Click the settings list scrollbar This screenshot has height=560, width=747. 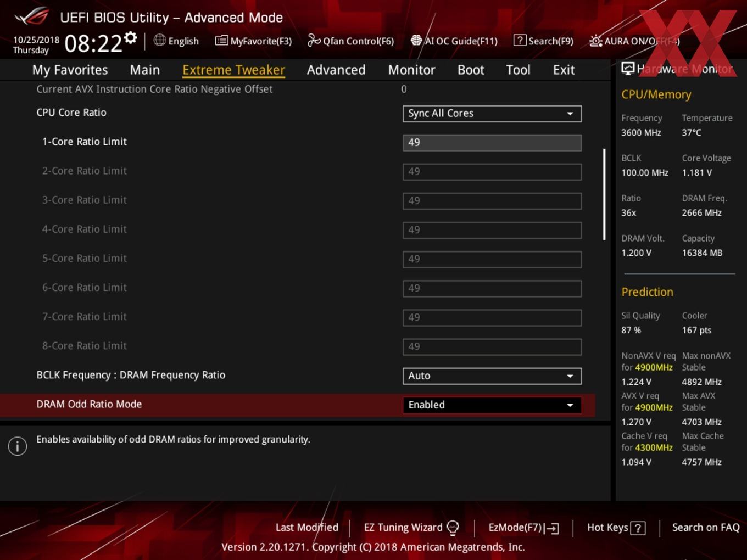(x=604, y=194)
